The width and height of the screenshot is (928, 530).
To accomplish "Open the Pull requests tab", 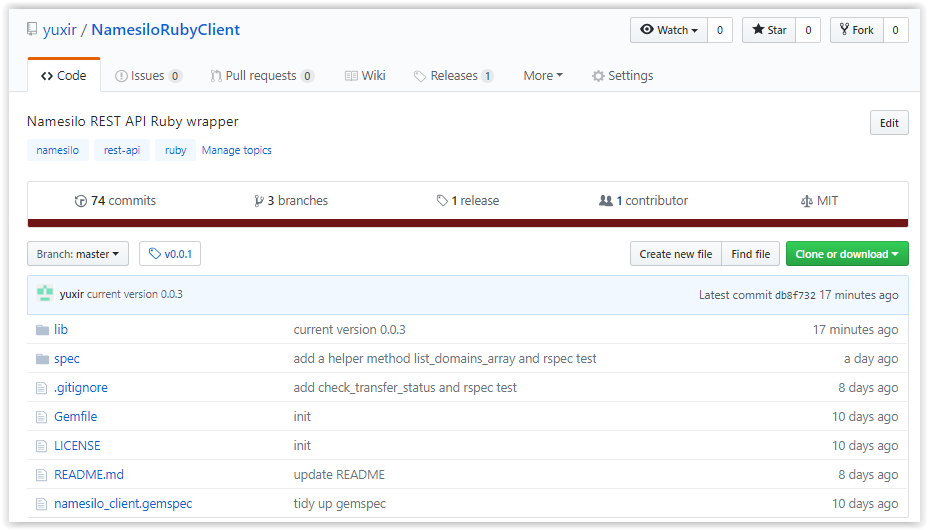I will click(262, 76).
